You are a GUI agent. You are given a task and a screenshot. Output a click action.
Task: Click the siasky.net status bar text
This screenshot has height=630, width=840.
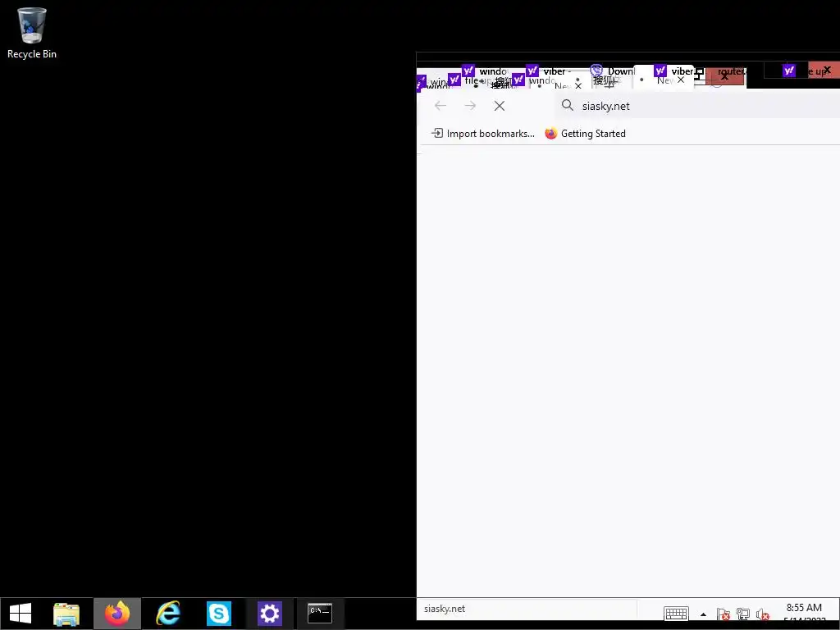[x=444, y=609]
